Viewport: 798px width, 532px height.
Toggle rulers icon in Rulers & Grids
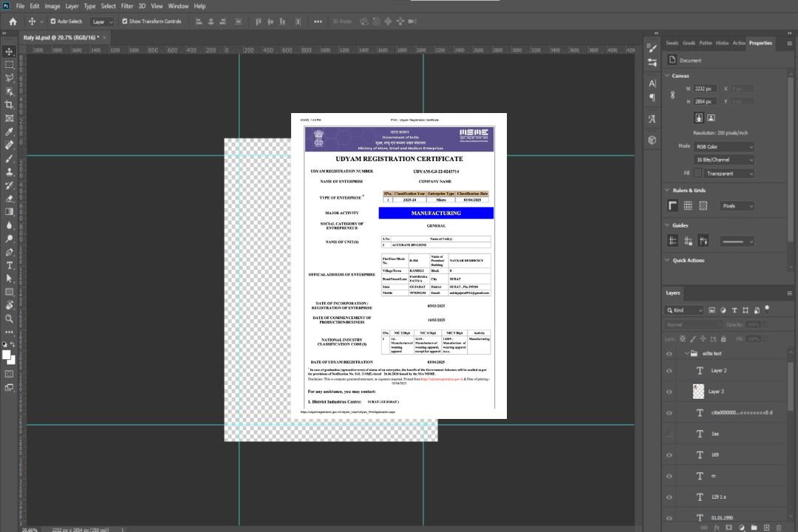673,205
